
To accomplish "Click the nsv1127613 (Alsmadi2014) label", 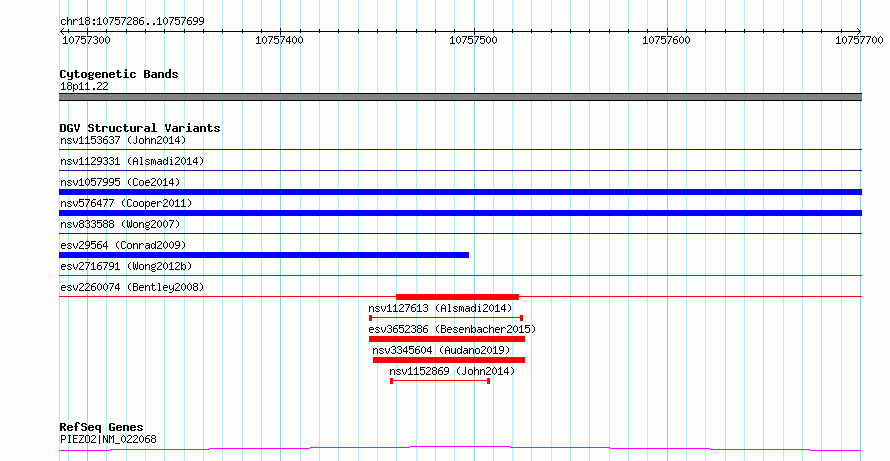I will point(440,308).
